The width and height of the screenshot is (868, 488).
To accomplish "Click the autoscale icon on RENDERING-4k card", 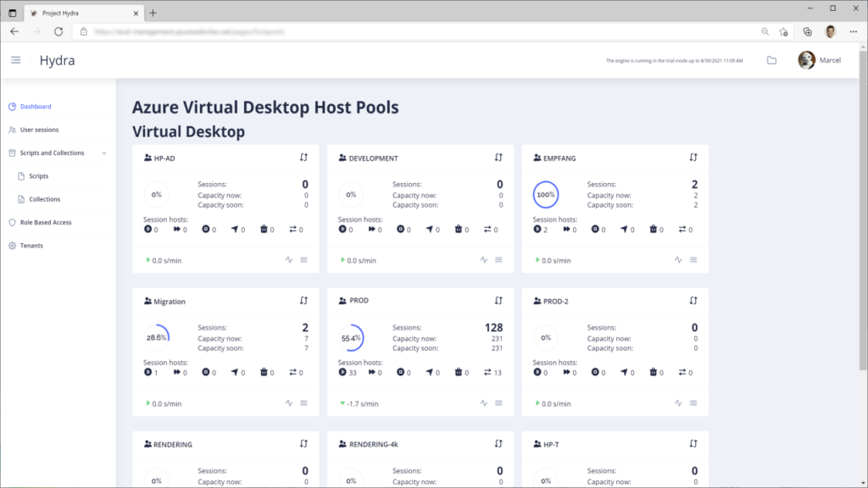I will point(498,444).
